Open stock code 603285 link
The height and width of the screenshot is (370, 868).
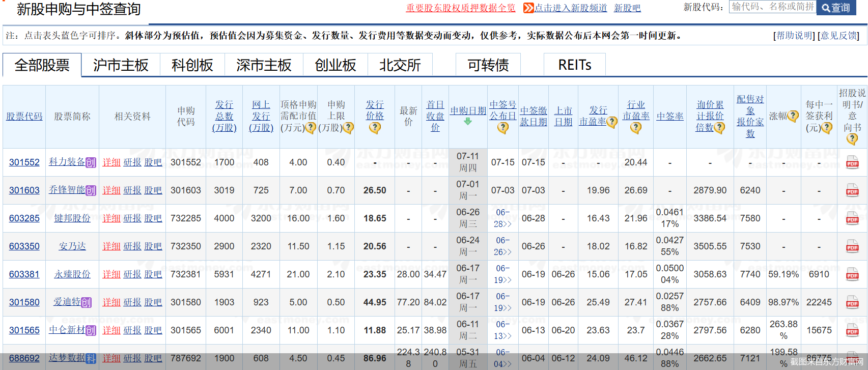24,218
